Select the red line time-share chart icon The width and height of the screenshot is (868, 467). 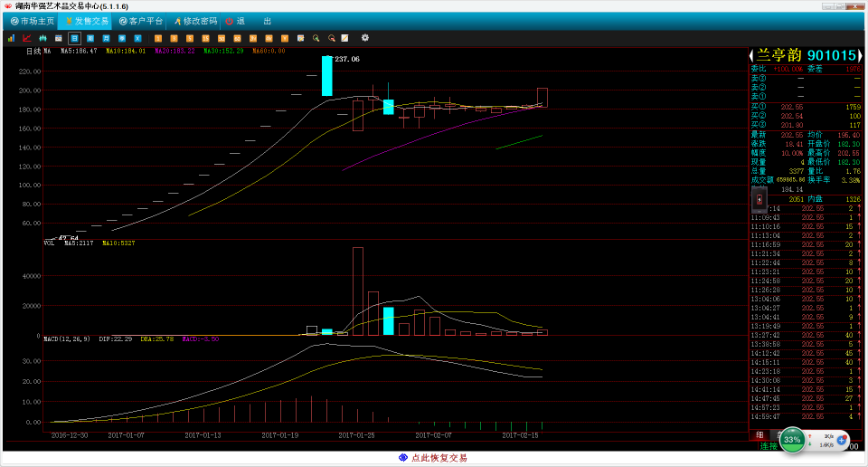[26, 38]
